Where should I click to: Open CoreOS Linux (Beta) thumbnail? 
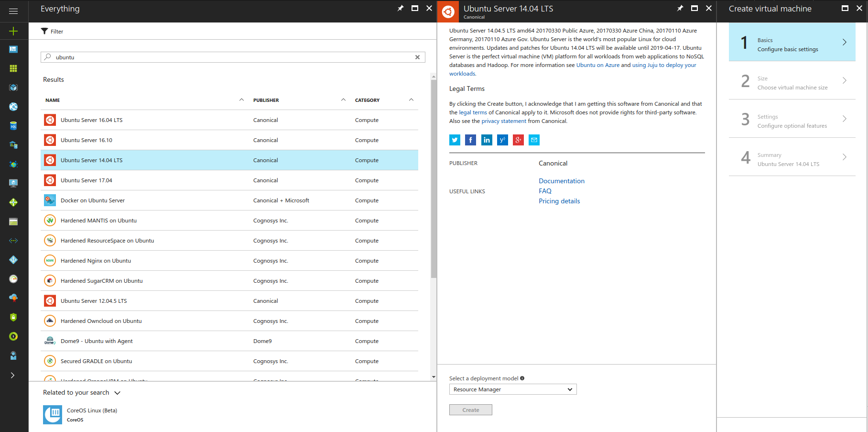coord(53,414)
